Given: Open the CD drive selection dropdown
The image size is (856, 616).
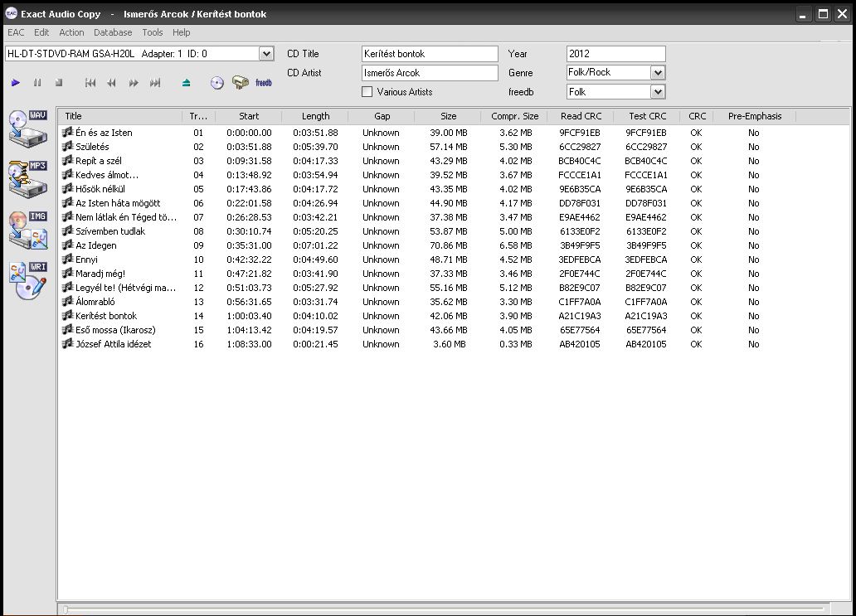Looking at the screenshot, I should 266,53.
